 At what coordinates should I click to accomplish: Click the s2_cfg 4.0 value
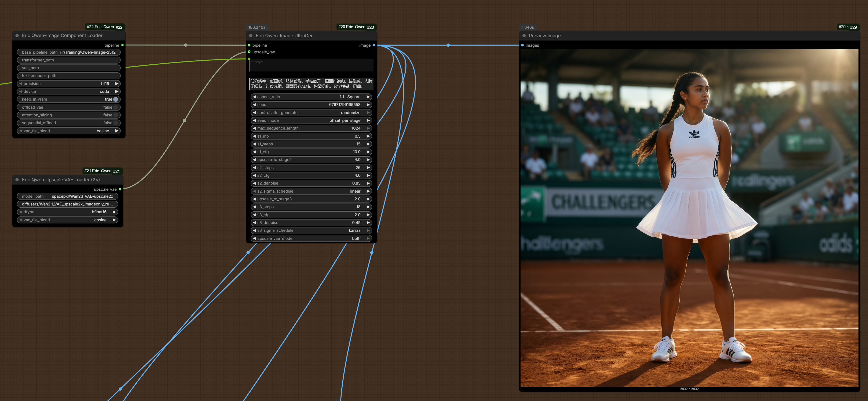click(357, 176)
